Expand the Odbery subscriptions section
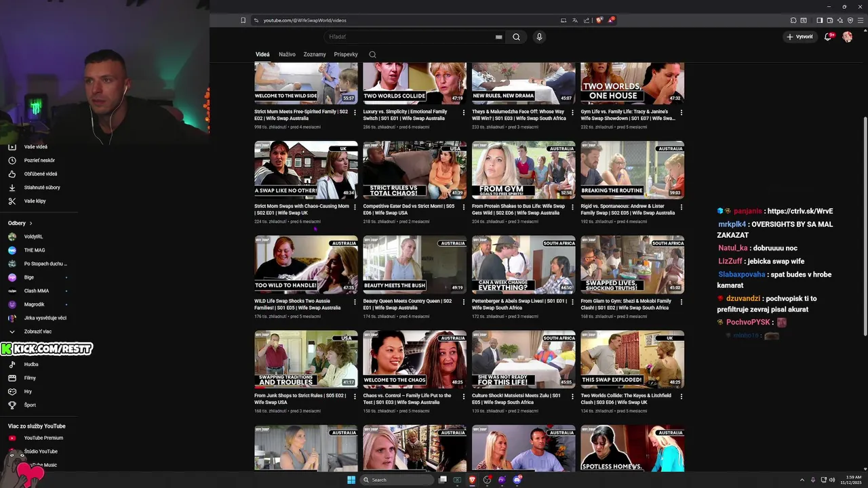 click(x=20, y=223)
